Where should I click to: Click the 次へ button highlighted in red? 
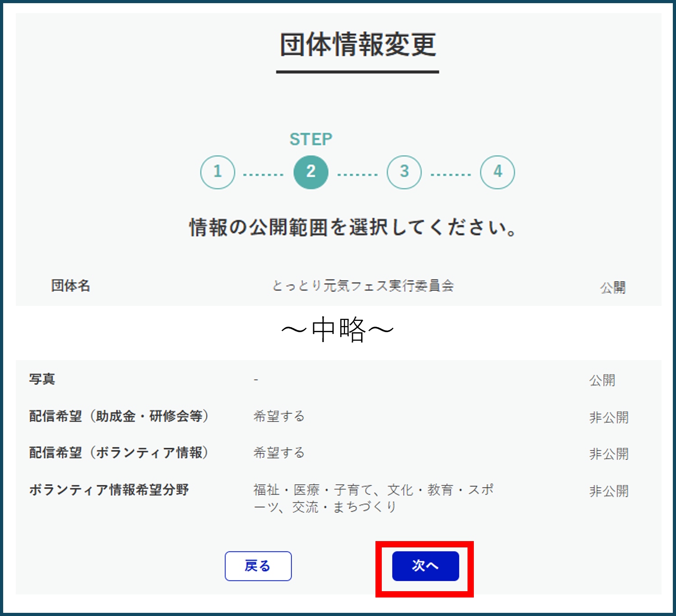coord(425,566)
